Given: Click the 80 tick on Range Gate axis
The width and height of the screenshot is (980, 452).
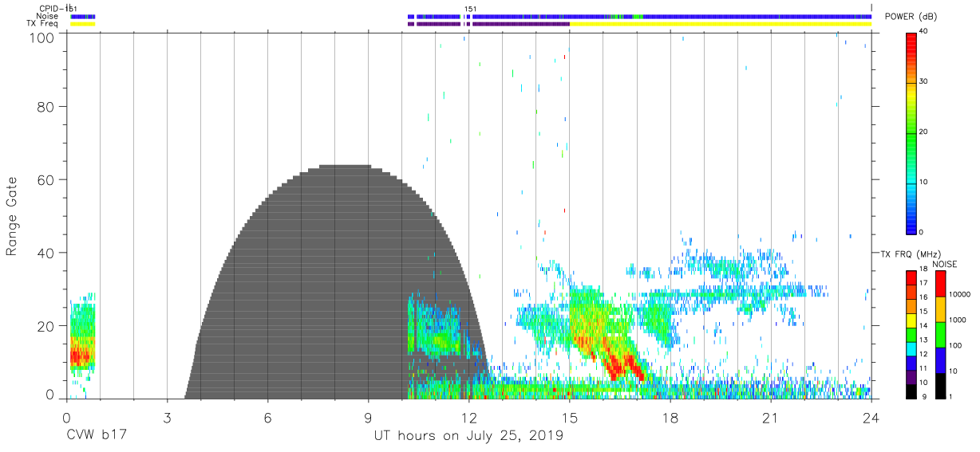Looking at the screenshot, I should 46,106.
